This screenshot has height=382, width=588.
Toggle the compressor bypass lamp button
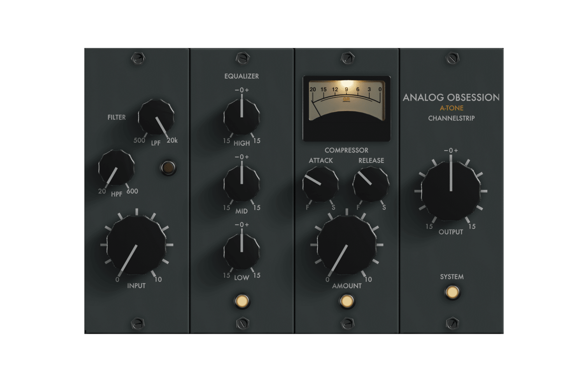click(347, 301)
